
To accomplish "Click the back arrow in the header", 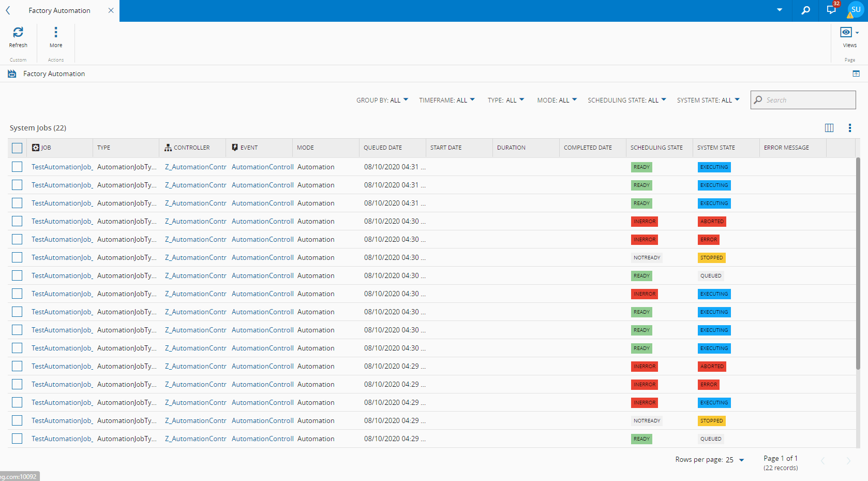I will click(x=8, y=10).
